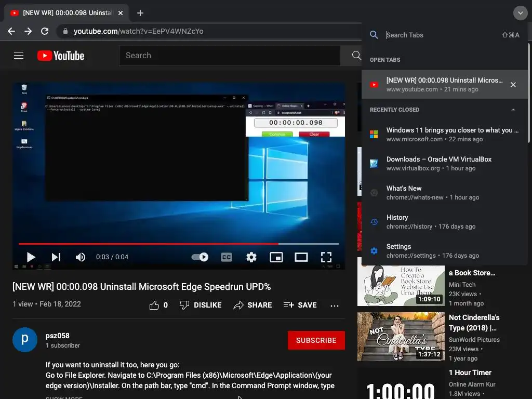Seek on the red video progress bar
Viewport: 532px width, 399px height.
point(179,244)
